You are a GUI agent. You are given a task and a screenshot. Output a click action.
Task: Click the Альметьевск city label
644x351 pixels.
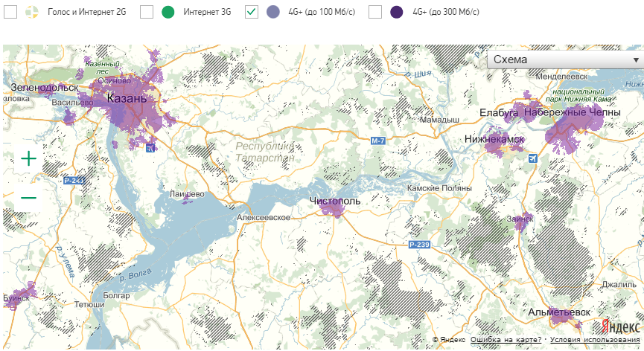[x=559, y=312]
